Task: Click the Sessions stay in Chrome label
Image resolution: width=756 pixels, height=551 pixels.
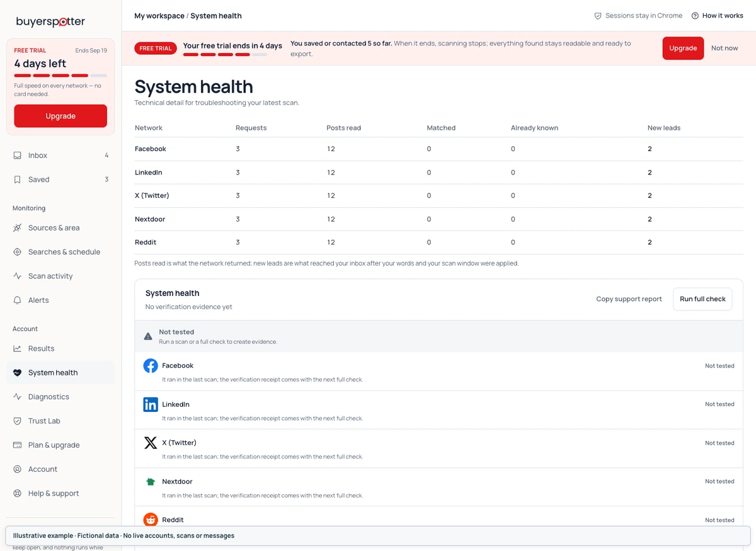Action: [x=644, y=16]
